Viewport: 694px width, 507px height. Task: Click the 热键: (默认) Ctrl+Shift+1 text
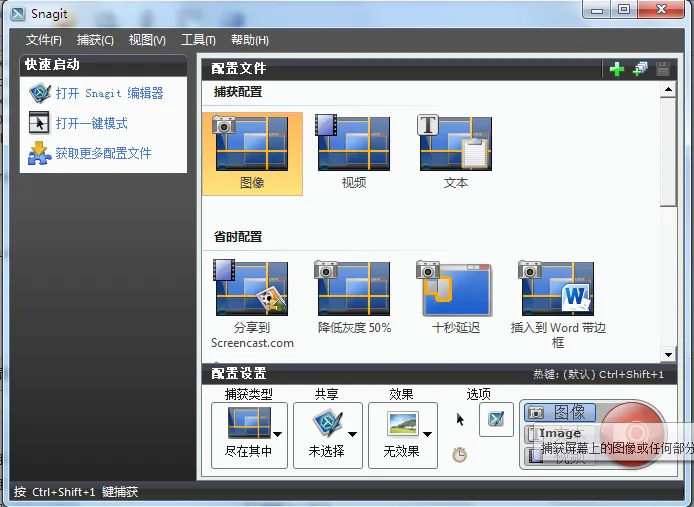(x=598, y=375)
